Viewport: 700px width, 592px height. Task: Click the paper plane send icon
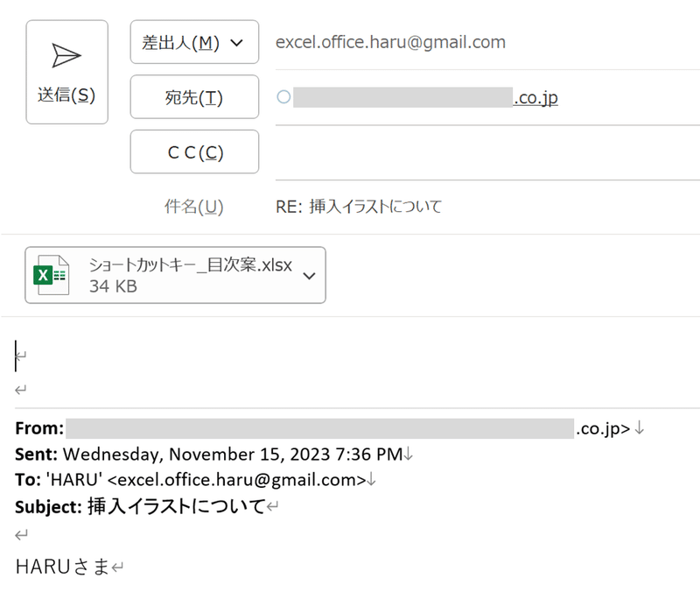click(x=66, y=56)
